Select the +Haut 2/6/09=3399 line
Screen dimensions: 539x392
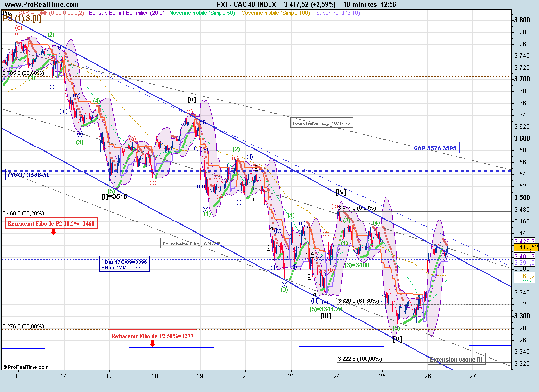tap(124, 267)
